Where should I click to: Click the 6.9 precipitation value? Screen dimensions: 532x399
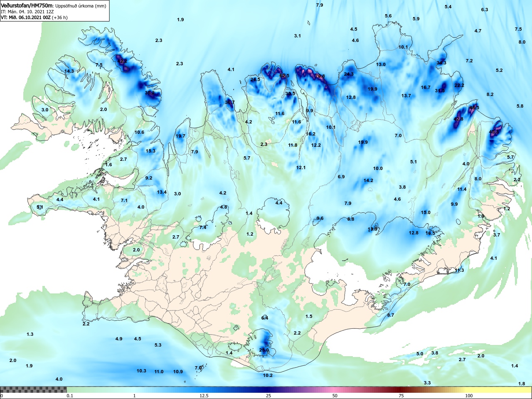click(341, 177)
